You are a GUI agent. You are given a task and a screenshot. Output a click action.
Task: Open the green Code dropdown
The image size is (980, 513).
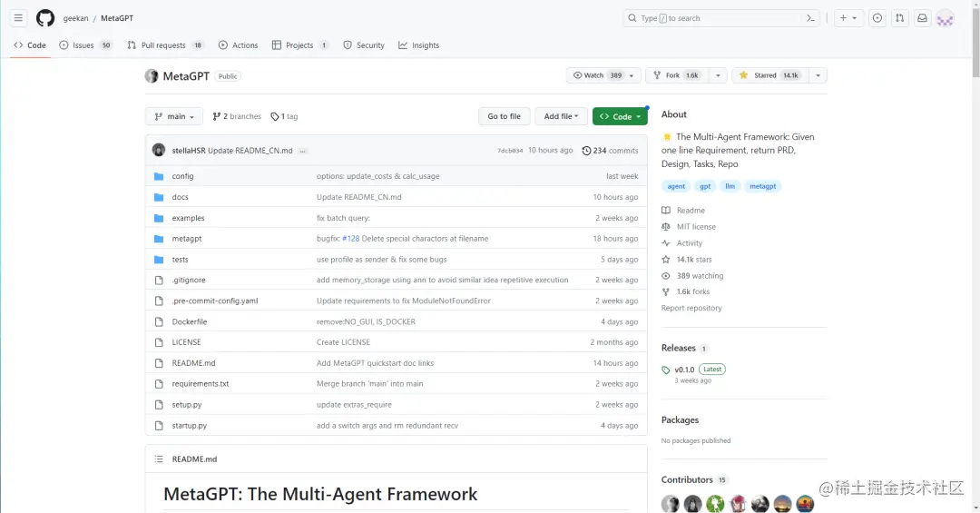pos(620,116)
